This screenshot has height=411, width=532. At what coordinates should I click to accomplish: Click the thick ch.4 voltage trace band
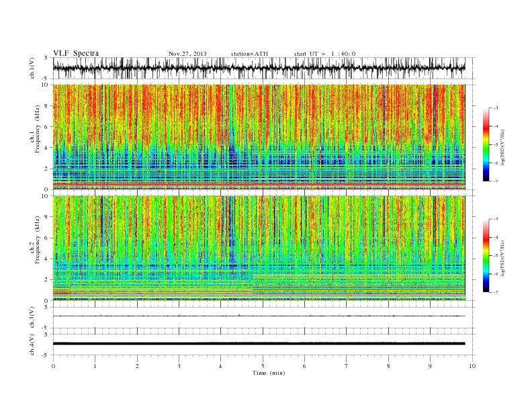[x=259, y=344]
